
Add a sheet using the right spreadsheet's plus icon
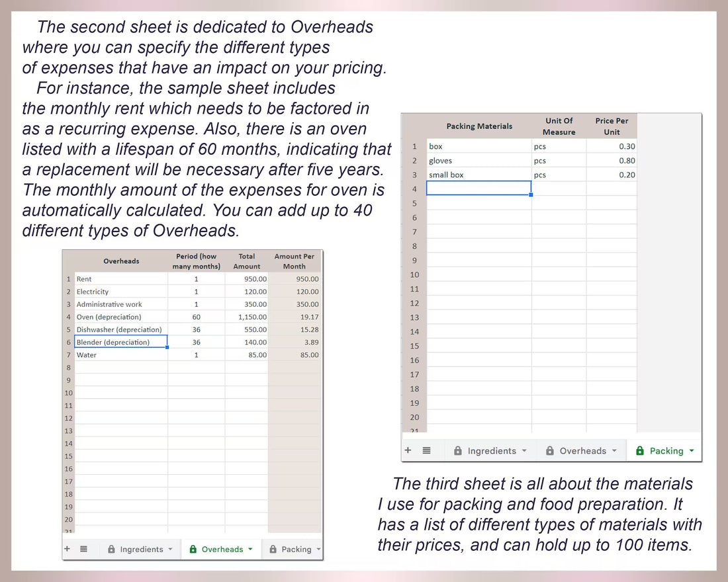point(408,450)
